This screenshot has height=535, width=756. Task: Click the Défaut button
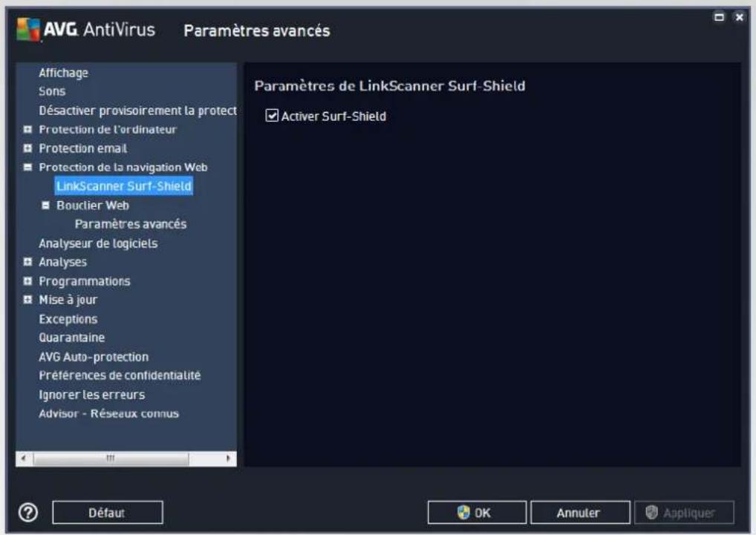click(x=108, y=512)
